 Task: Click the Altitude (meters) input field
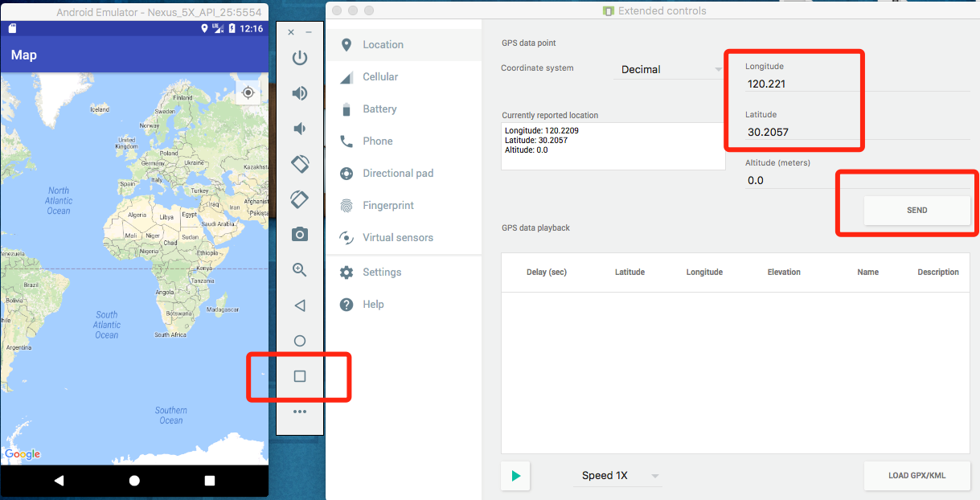click(x=857, y=180)
